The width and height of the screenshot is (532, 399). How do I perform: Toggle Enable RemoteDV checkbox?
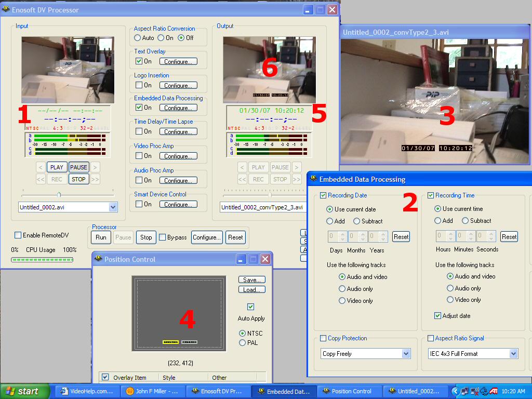coord(18,235)
